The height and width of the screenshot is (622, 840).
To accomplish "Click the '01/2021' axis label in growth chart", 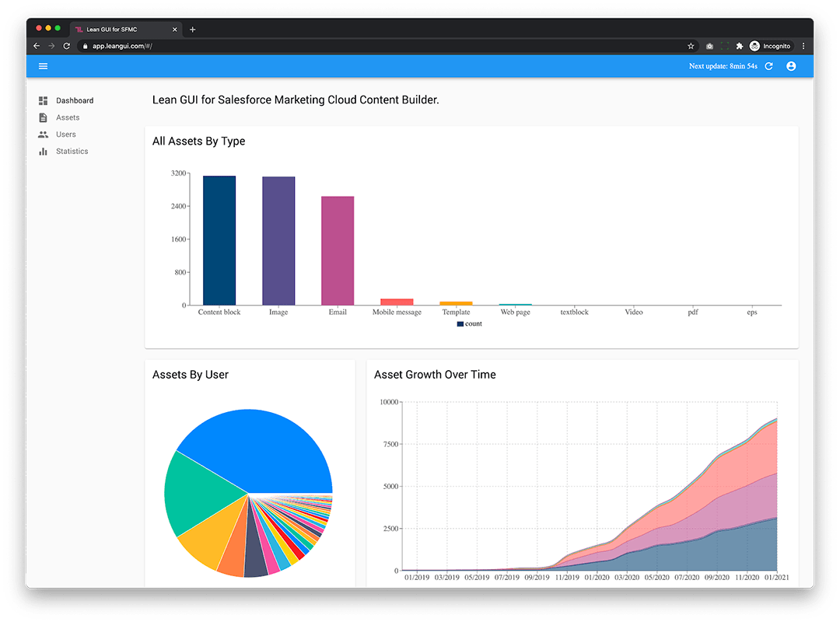I will click(x=776, y=578).
